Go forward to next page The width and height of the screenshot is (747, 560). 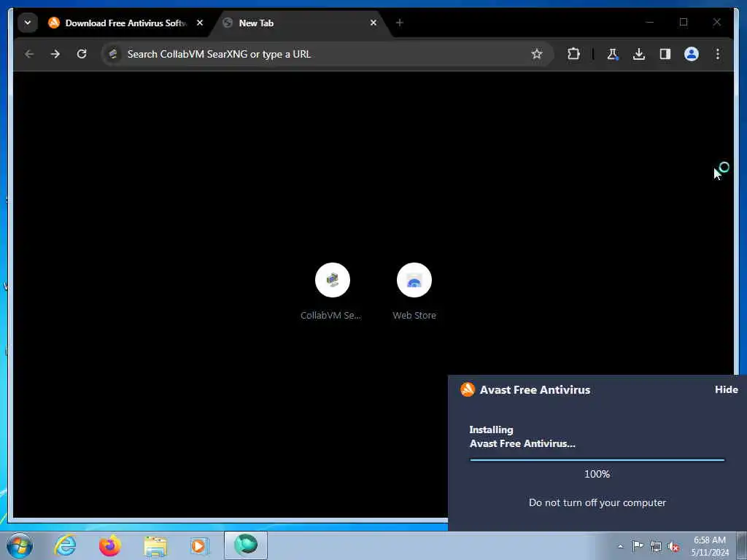55,54
